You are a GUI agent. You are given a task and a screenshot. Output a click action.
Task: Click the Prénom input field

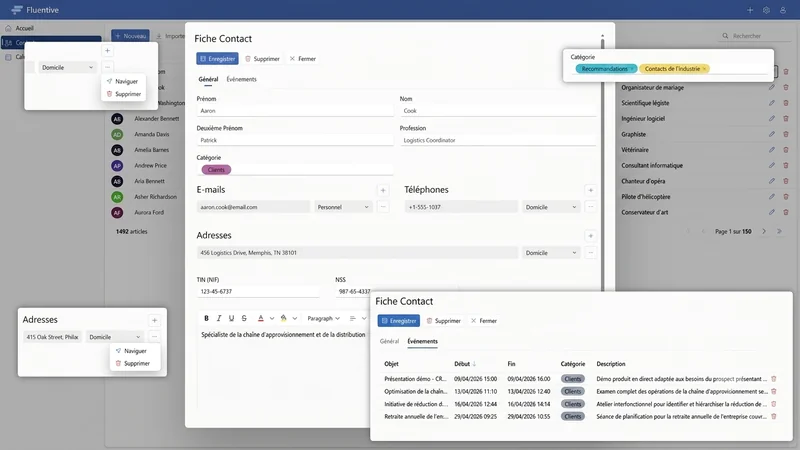pos(295,111)
